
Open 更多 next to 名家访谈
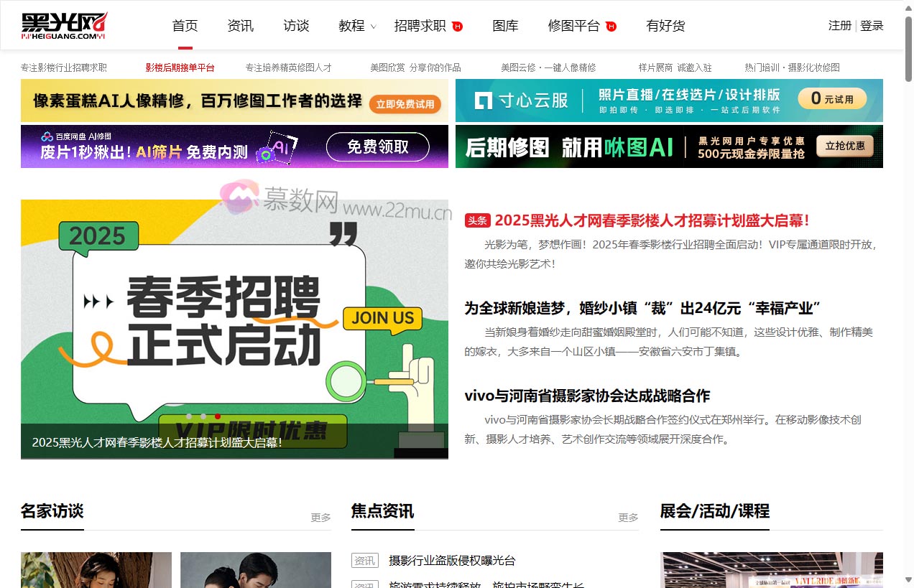[320, 517]
